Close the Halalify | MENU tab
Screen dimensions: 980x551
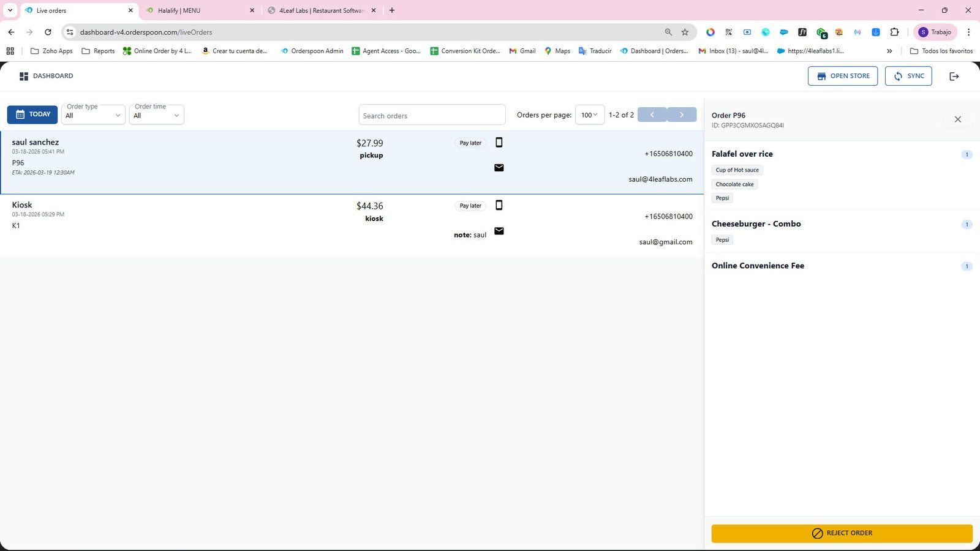[x=252, y=10]
